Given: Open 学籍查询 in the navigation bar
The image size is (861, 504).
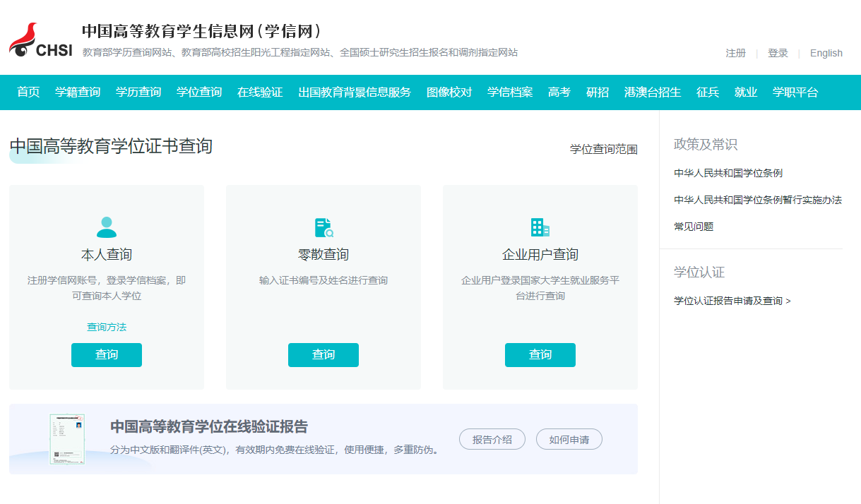Looking at the screenshot, I should click(x=78, y=92).
